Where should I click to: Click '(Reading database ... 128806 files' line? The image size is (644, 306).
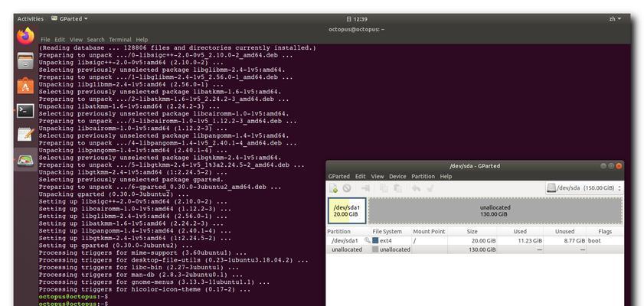(x=178, y=47)
